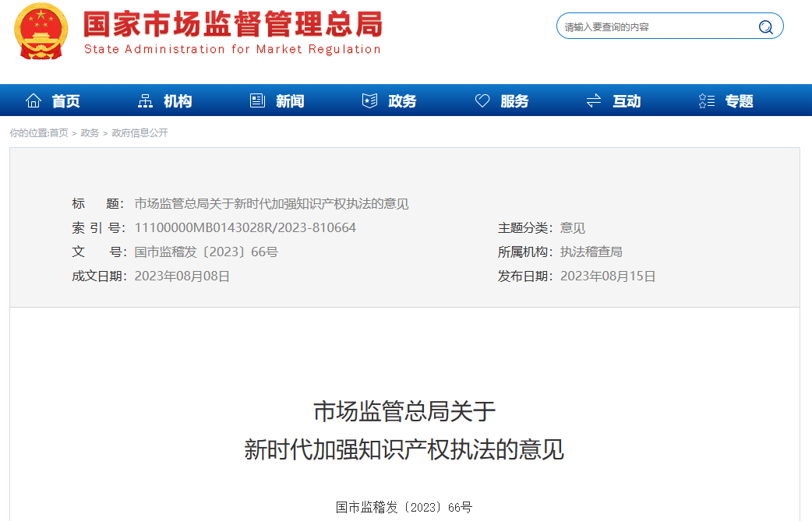
Task: Open the 互动 navigation menu item
Action: click(x=627, y=101)
